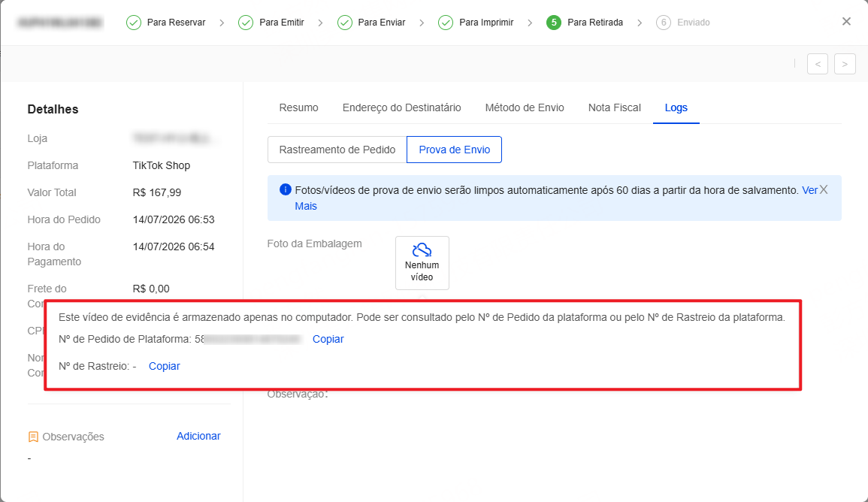Click the Para Imprimir checkmark step icon

click(446, 23)
